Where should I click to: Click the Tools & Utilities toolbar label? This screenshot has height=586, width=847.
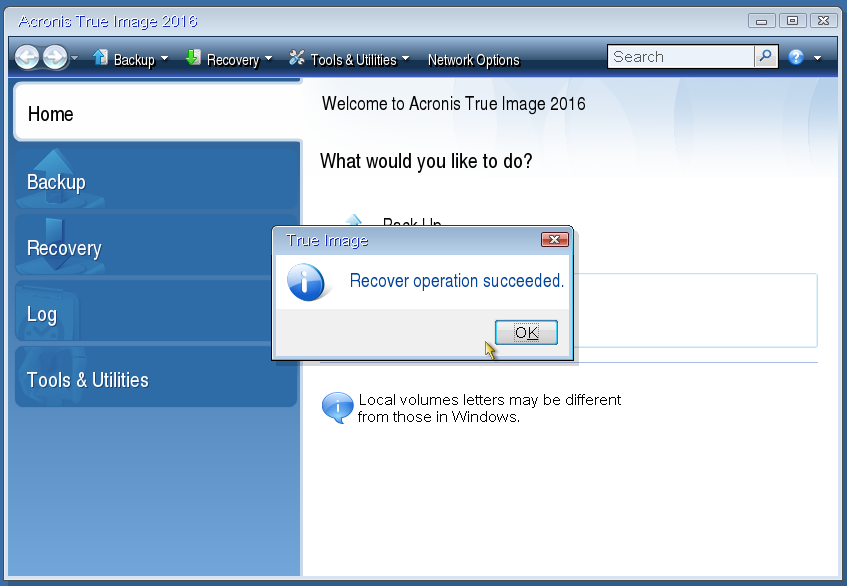[x=353, y=60]
